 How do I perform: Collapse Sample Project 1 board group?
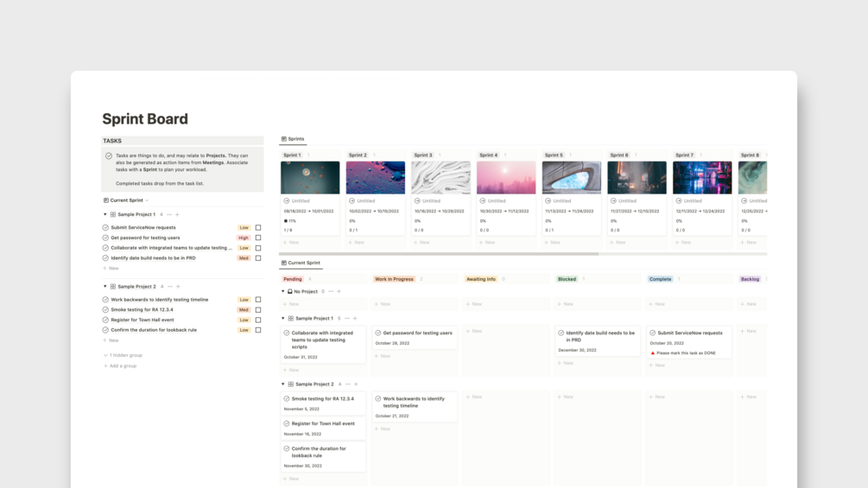[283, 318]
